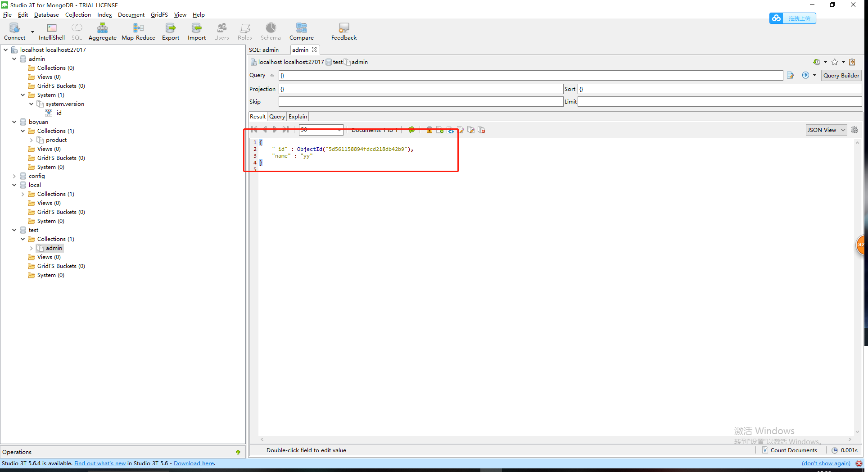The height and width of the screenshot is (472, 868).
Task: Open the page size 50 dropdown
Action: (x=339, y=130)
